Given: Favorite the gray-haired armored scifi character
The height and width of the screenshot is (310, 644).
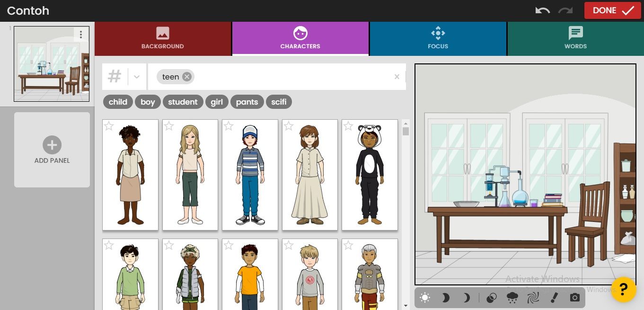Looking at the screenshot, I should 348,245.
